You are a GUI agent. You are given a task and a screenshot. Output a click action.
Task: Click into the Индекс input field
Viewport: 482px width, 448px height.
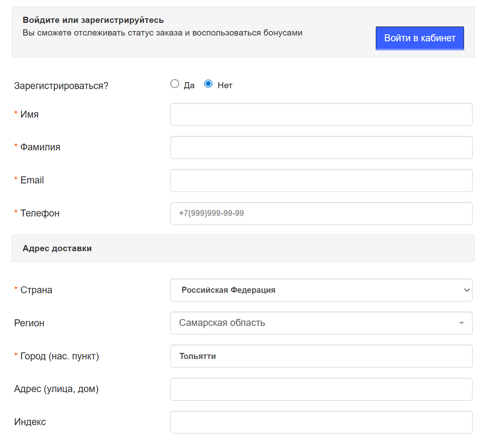point(321,422)
